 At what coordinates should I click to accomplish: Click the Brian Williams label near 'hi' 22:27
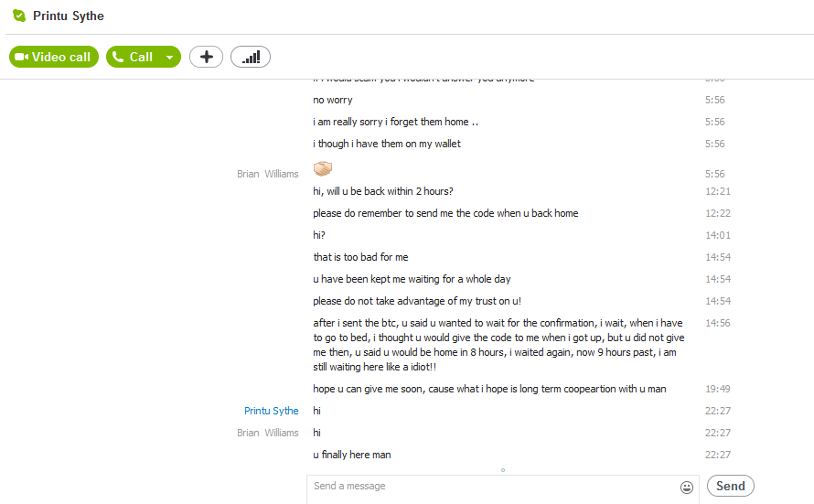pos(267,433)
